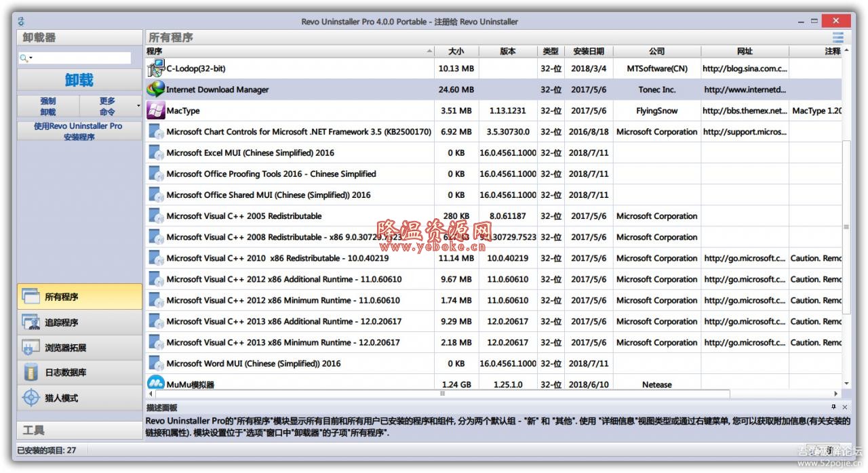This screenshot has height=473, width=868.
Task: Click the 'Netease' company cell
Action: click(x=656, y=384)
